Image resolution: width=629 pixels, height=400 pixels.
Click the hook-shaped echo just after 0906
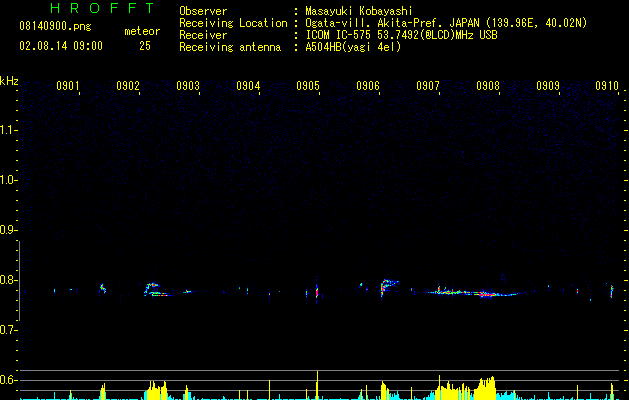click(388, 287)
